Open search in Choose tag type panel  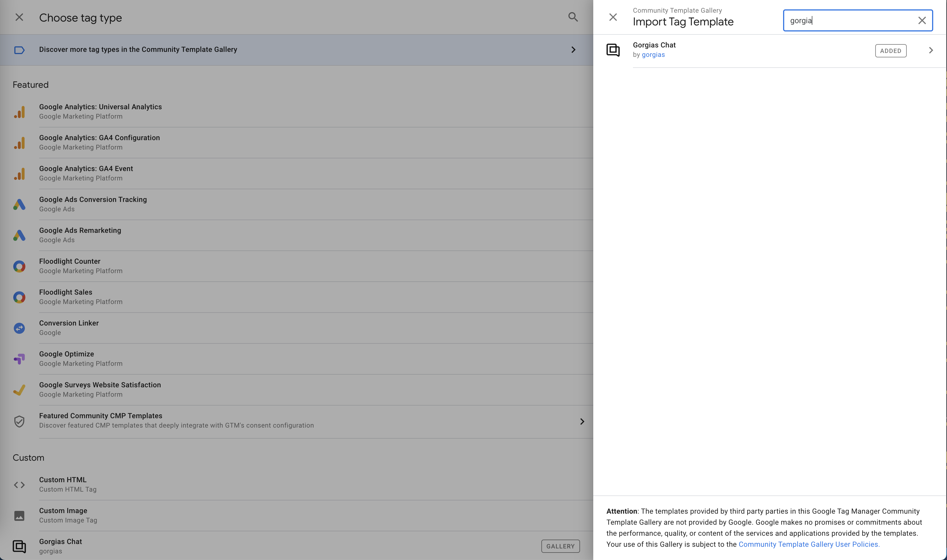[573, 17]
